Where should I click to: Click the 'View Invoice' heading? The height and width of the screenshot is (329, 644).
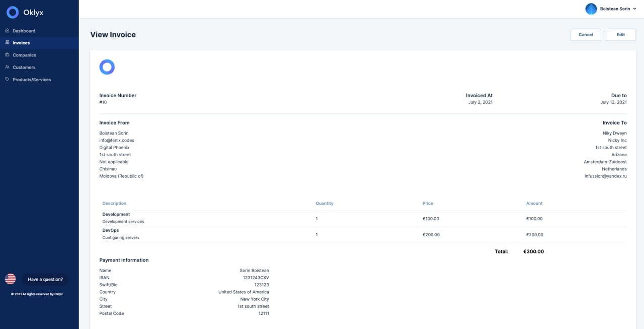pos(113,35)
